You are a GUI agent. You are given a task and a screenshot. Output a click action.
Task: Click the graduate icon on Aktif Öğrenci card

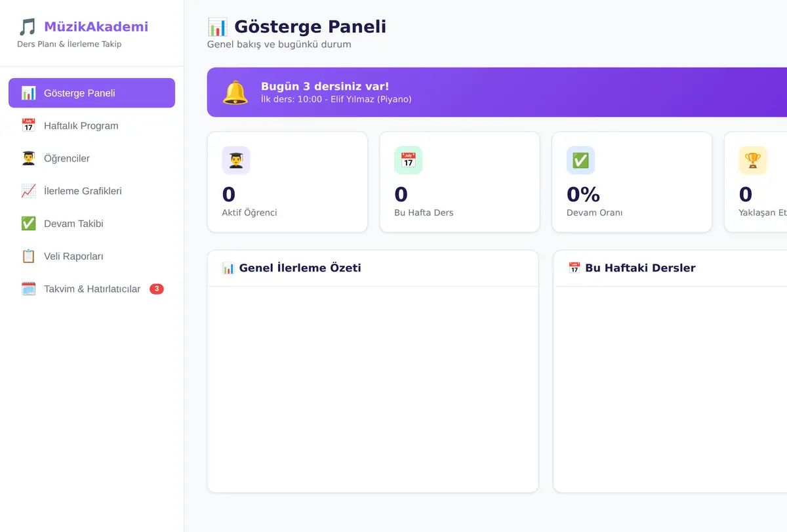click(x=236, y=161)
